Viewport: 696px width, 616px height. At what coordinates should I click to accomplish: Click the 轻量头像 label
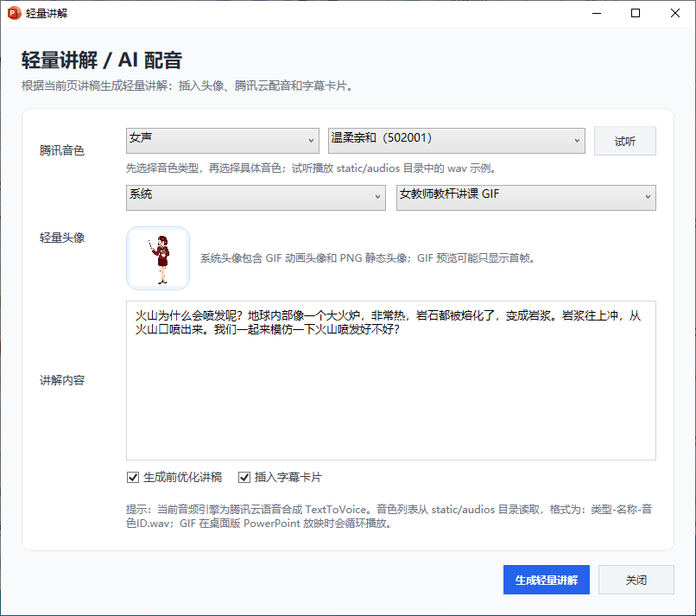pyautogui.click(x=61, y=238)
